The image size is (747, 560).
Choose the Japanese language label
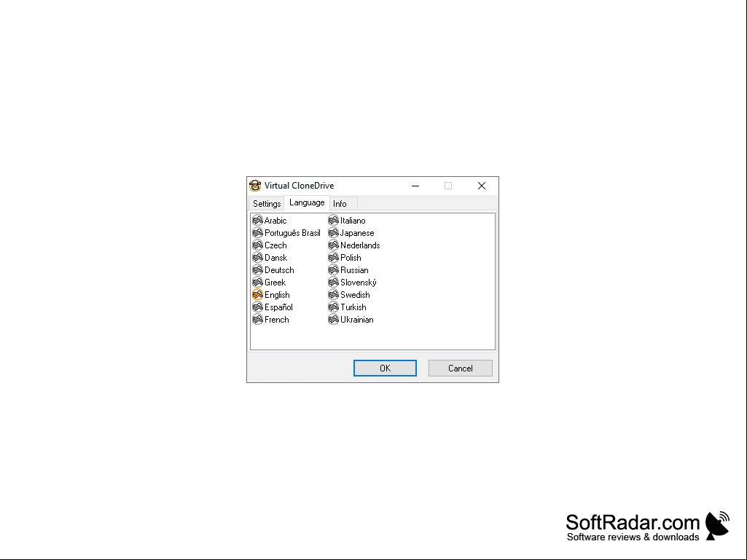click(x=357, y=233)
